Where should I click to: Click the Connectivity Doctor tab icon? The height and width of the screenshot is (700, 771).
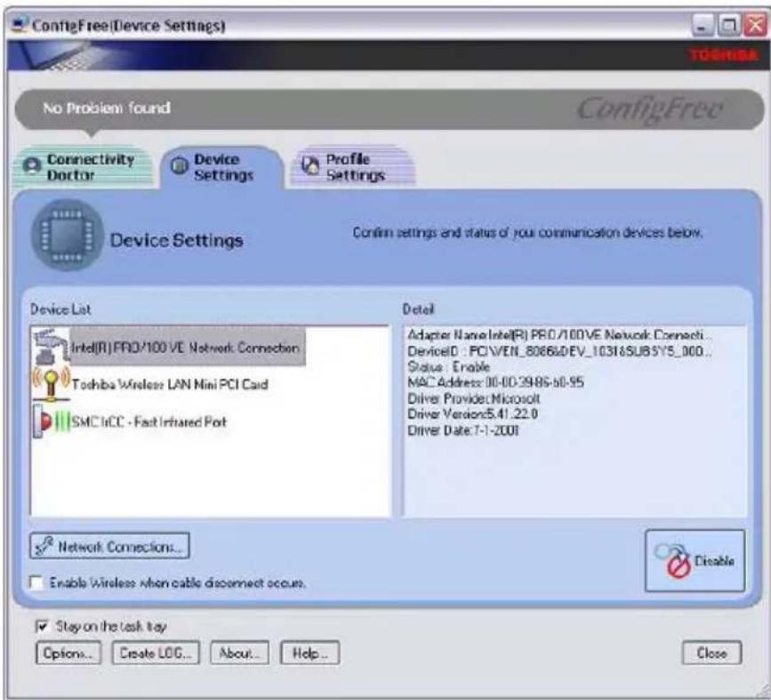click(x=32, y=166)
